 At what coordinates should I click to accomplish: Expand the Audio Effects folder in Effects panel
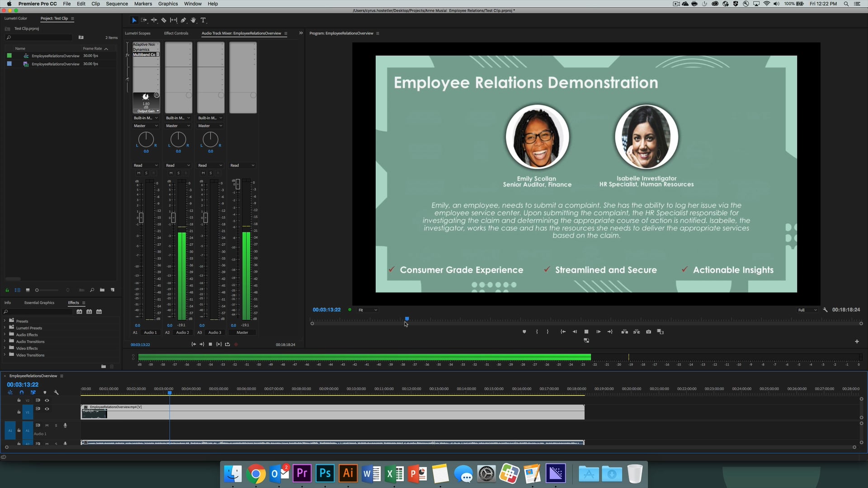(5, 335)
